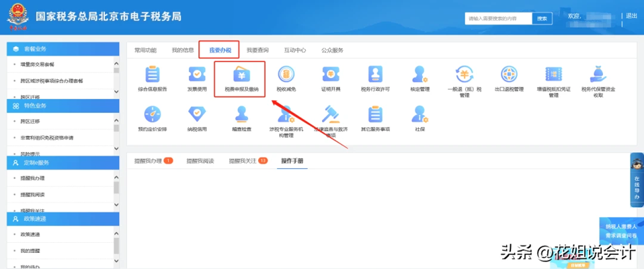
Task: Click 政策速递 list scroll-down arrow
Action: 116,262
